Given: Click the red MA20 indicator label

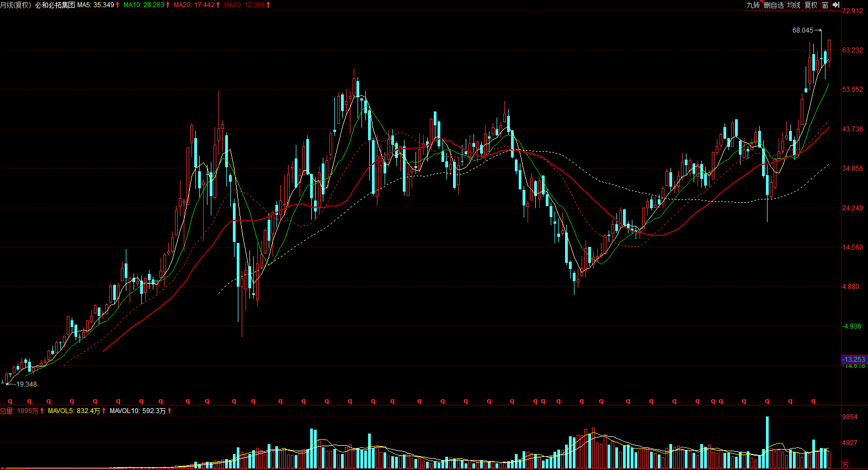Looking at the screenshot, I should (x=196, y=5).
